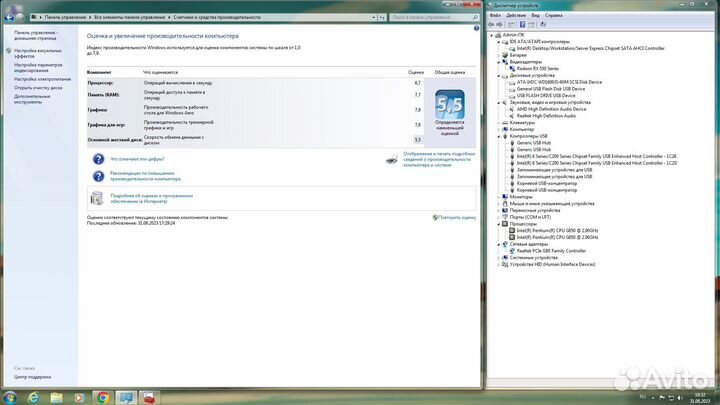Open the Действие menu

point(516,15)
